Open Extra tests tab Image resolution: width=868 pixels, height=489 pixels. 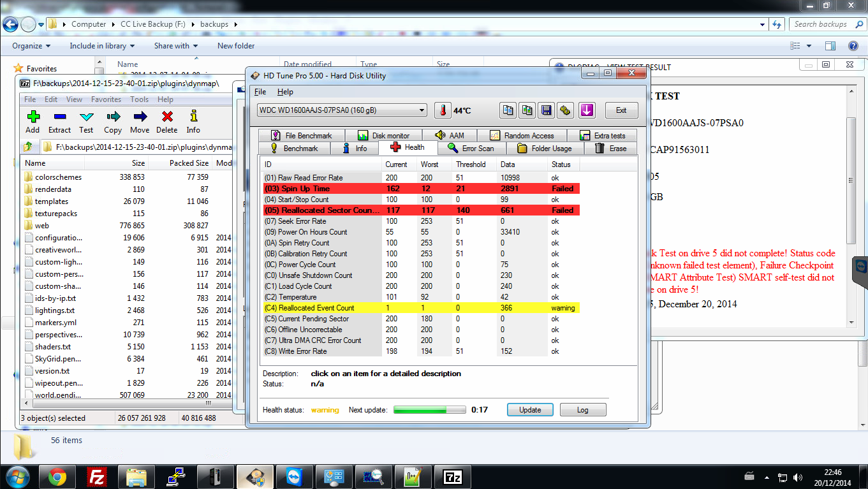(x=603, y=135)
